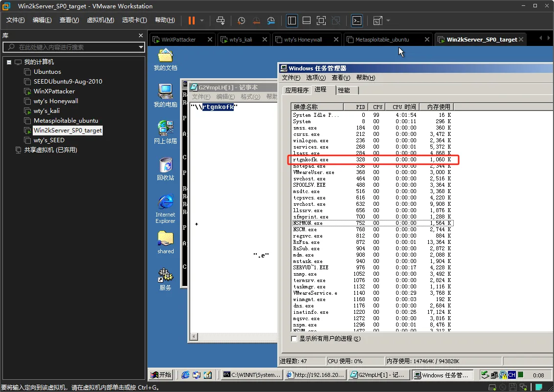
Task: Click the Take Snapshot clock icon
Action: click(242, 21)
